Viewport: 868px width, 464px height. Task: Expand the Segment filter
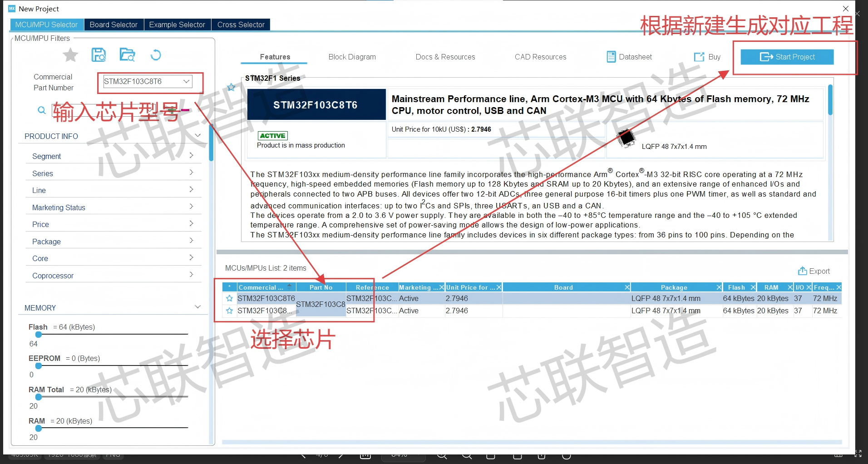191,155
